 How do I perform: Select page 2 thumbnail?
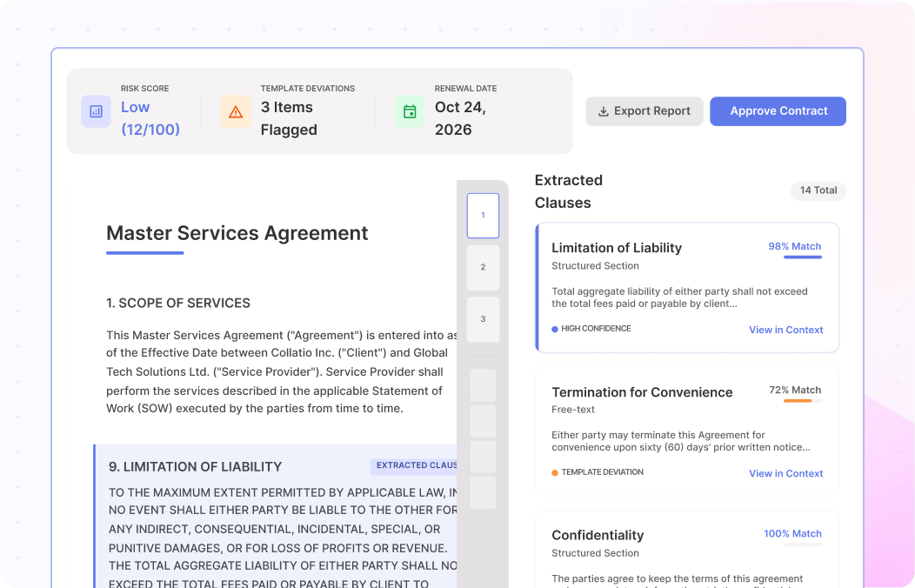point(483,267)
